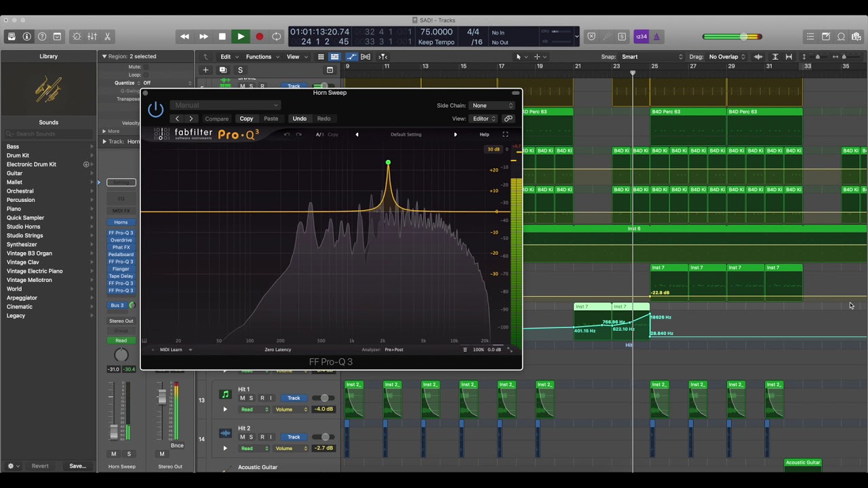Viewport: 868px width, 488px height.
Task: Solo the Hit 2 track
Action: [x=251, y=437]
